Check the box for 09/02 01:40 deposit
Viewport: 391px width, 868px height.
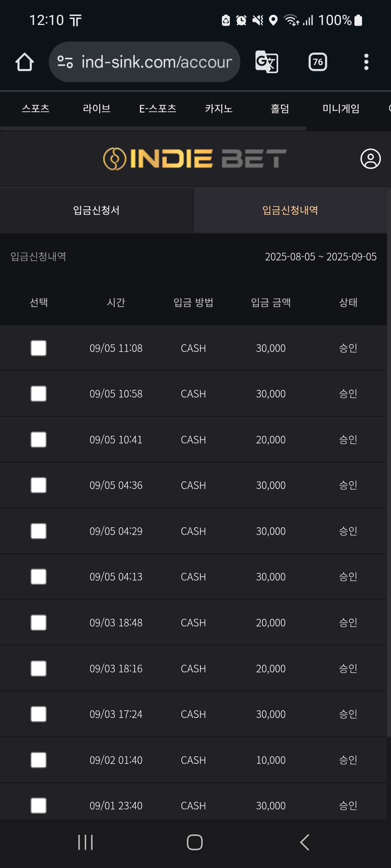click(x=38, y=760)
